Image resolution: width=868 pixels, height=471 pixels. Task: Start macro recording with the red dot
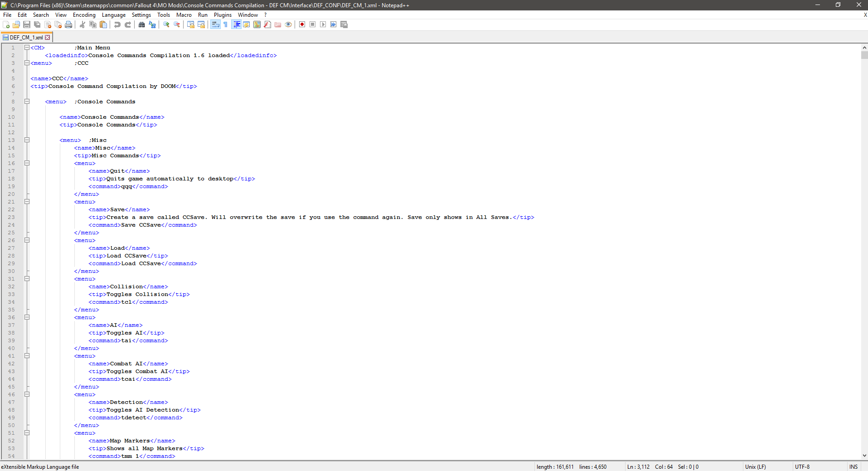point(302,24)
